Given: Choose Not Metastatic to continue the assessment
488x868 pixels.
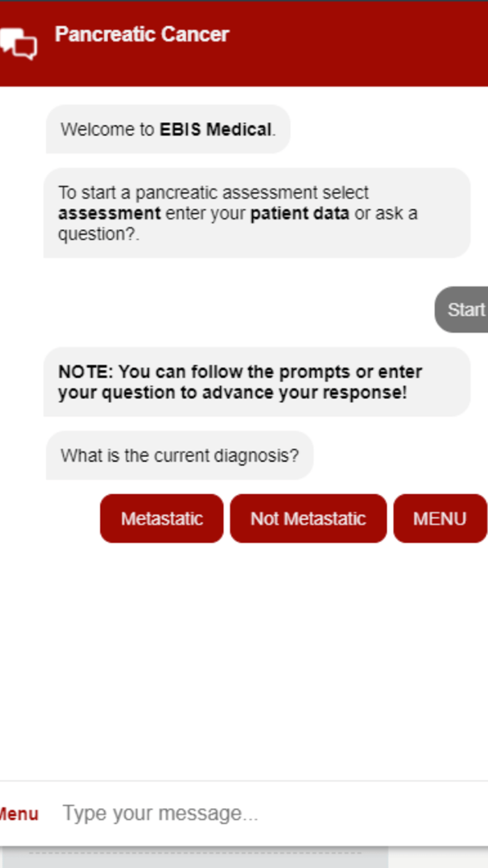Looking at the screenshot, I should click(308, 518).
